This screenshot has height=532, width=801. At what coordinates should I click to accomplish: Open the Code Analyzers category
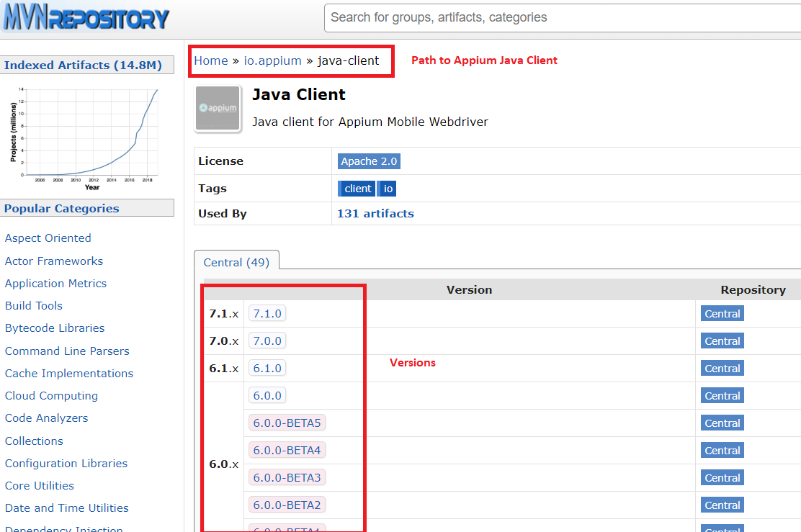[x=47, y=418]
